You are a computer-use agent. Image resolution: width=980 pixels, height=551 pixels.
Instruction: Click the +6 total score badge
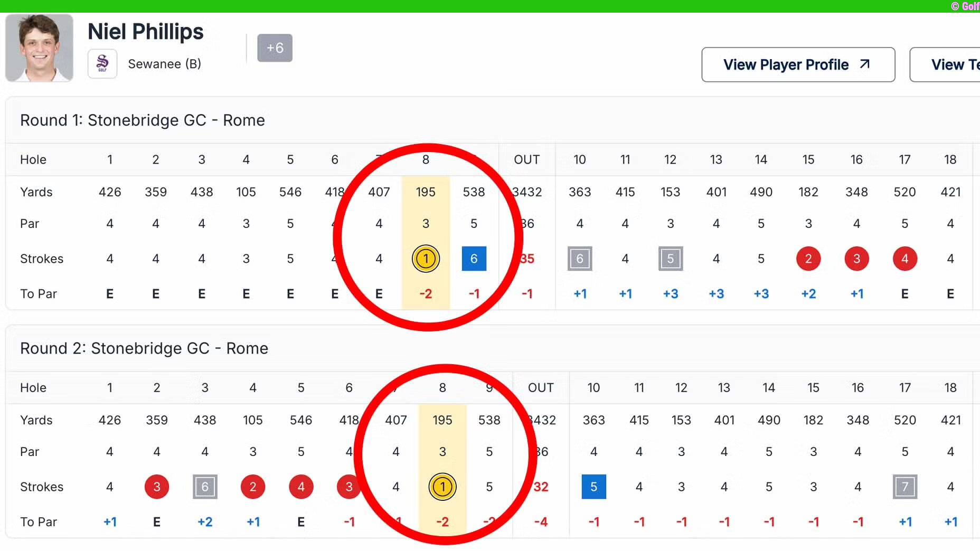[x=275, y=48]
